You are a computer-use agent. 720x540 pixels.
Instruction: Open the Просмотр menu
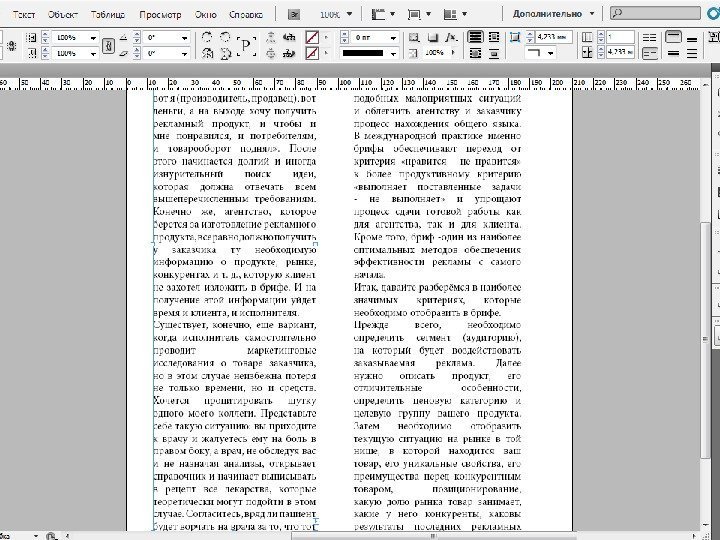coord(160,14)
